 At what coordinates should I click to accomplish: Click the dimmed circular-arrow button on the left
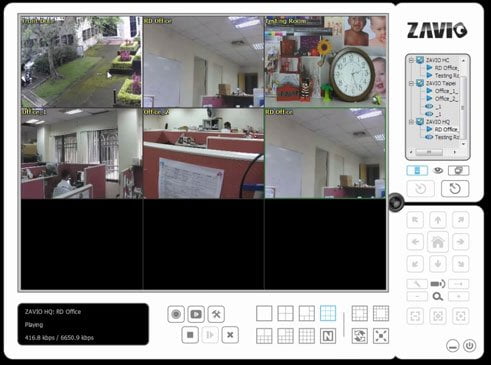click(x=421, y=189)
